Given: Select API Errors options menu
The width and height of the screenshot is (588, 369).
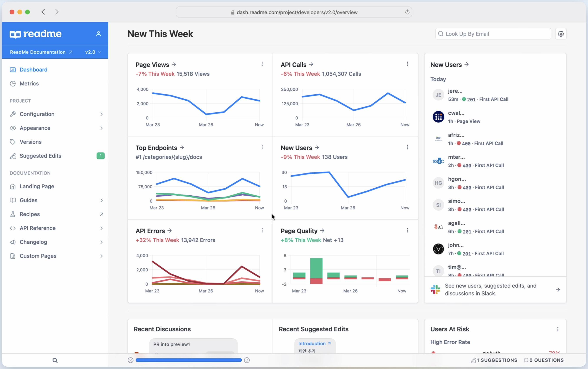Looking at the screenshot, I should click(262, 230).
